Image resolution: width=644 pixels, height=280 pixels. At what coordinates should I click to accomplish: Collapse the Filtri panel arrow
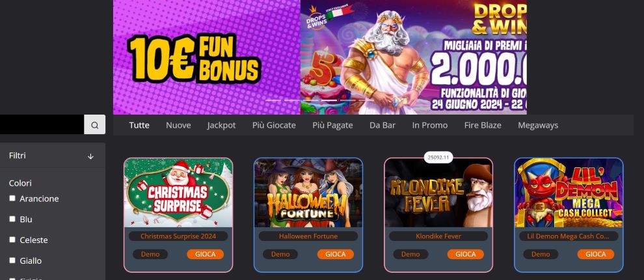91,156
